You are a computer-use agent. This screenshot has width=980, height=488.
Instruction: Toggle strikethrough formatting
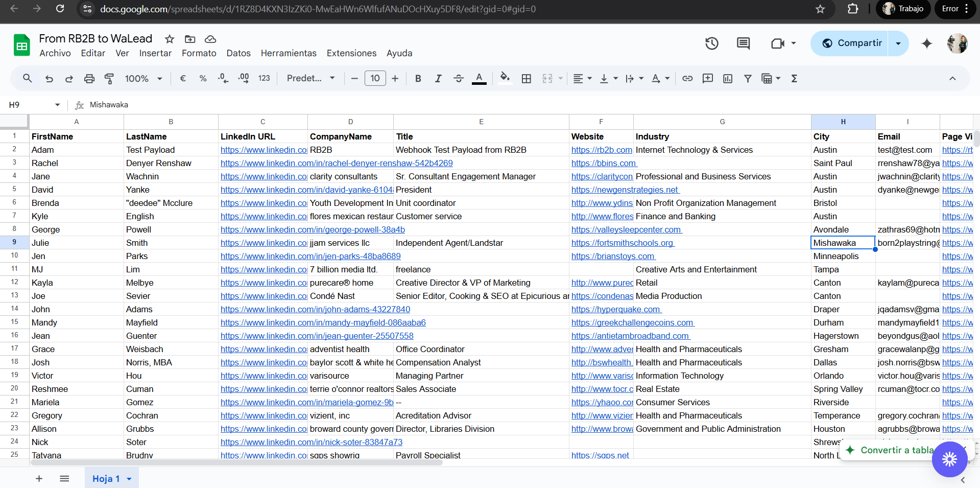(x=459, y=78)
